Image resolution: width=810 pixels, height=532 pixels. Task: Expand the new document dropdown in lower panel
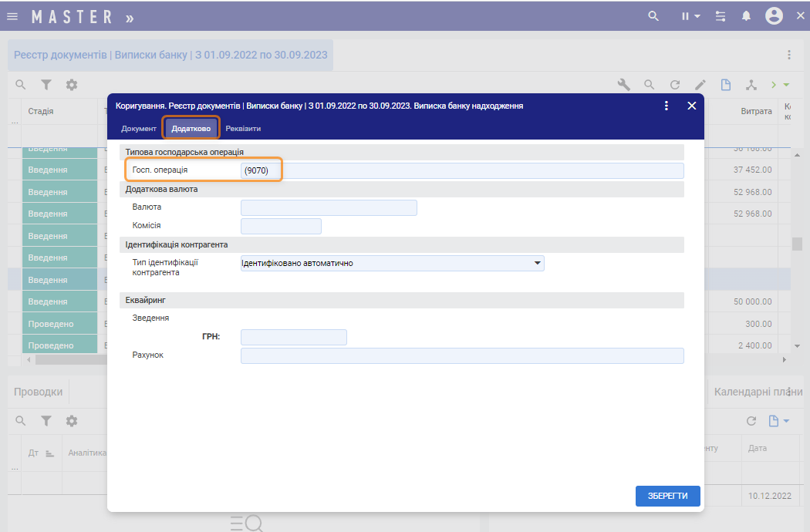[x=779, y=421]
